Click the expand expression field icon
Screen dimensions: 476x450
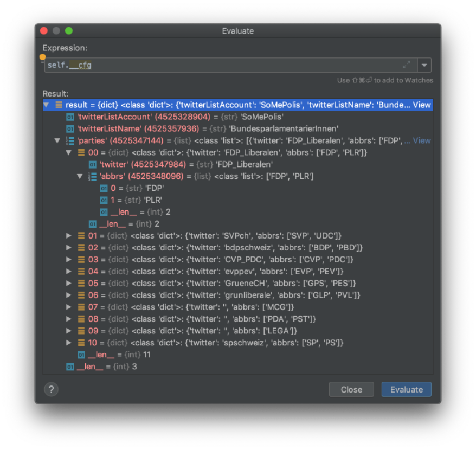[407, 65]
